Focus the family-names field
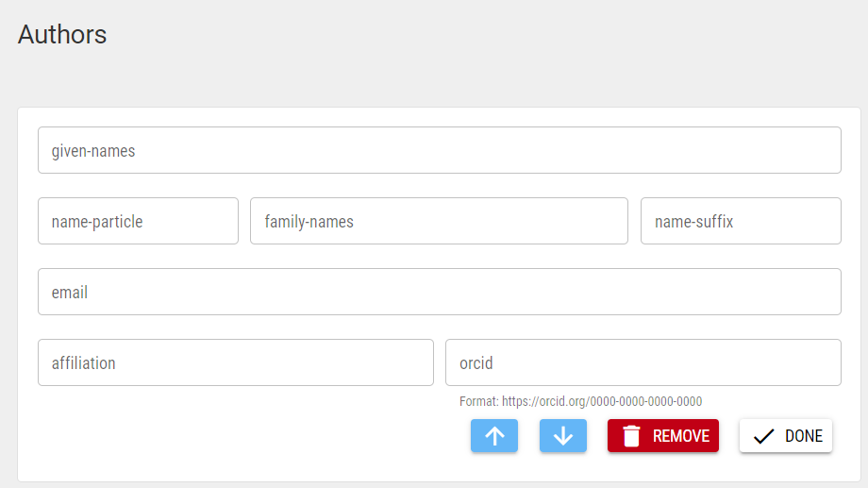868x488 pixels. (439, 221)
